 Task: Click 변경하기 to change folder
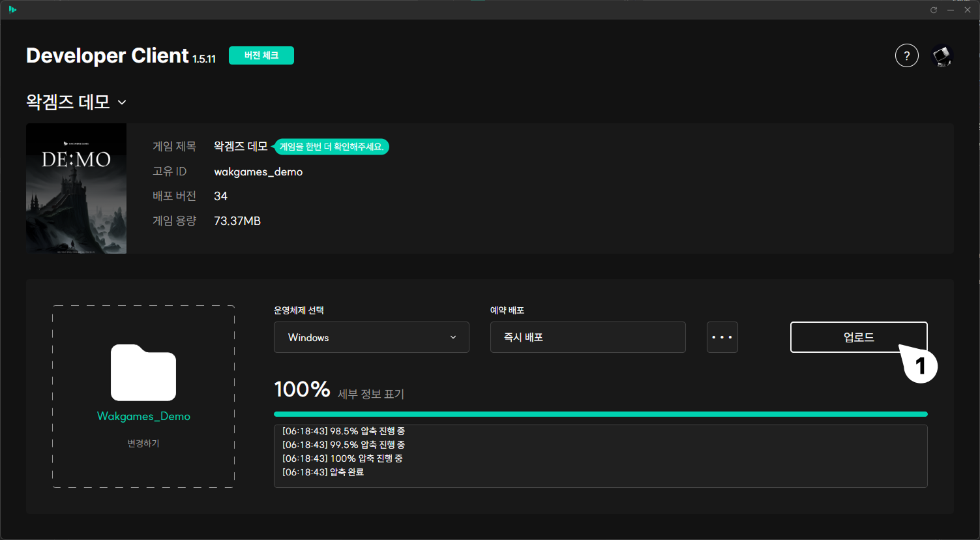(143, 443)
